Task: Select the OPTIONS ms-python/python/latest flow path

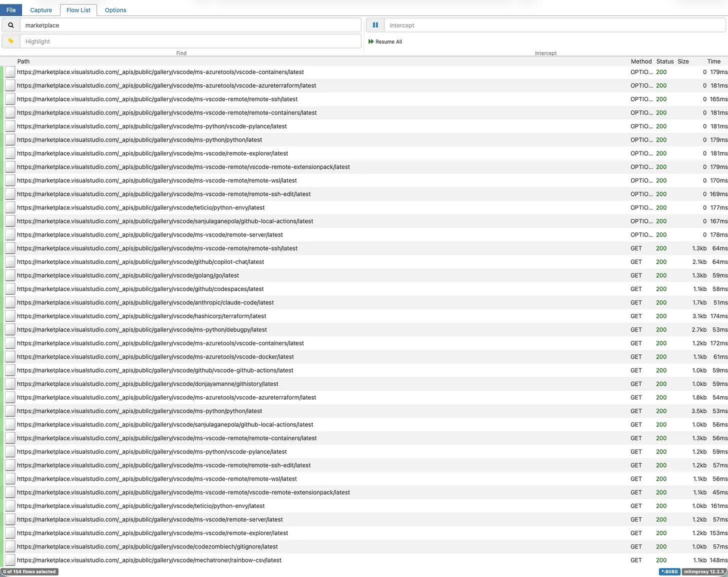Action: coord(139,139)
